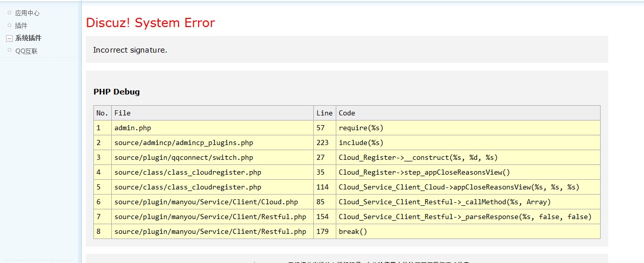Select the 系统插件 sidebar heading
This screenshot has height=263, width=644.
pos(28,38)
